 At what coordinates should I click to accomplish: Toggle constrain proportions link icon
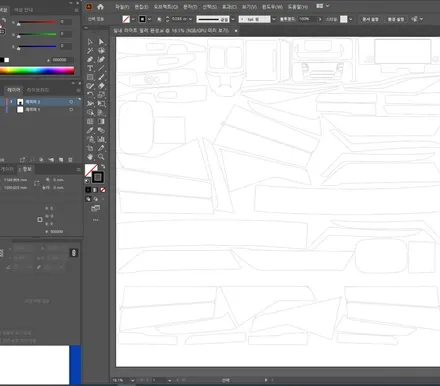point(74,253)
